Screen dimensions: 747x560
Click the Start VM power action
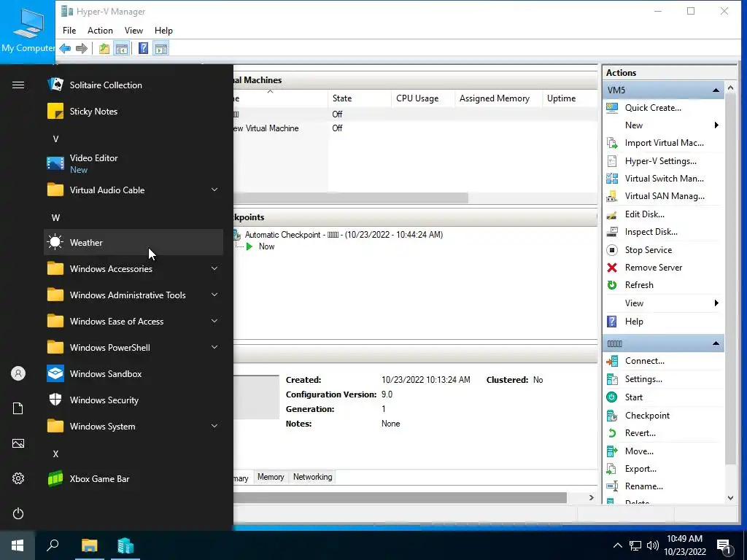[x=634, y=397]
